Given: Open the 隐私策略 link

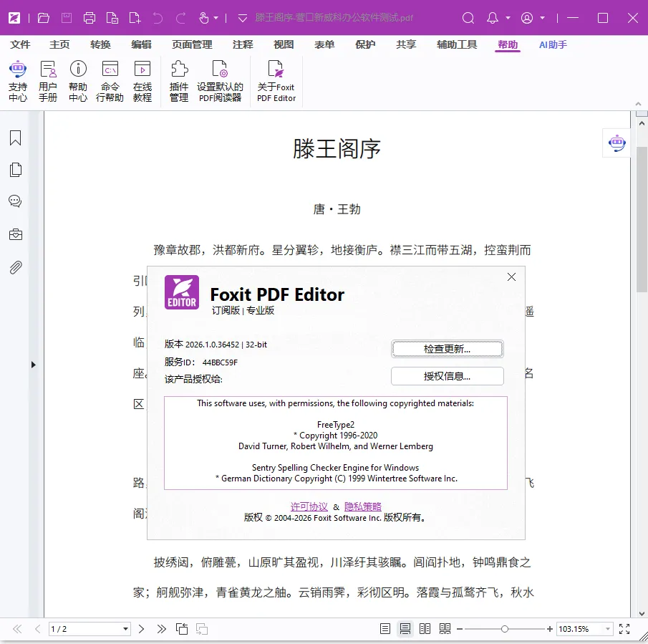Looking at the screenshot, I should click(x=363, y=506).
